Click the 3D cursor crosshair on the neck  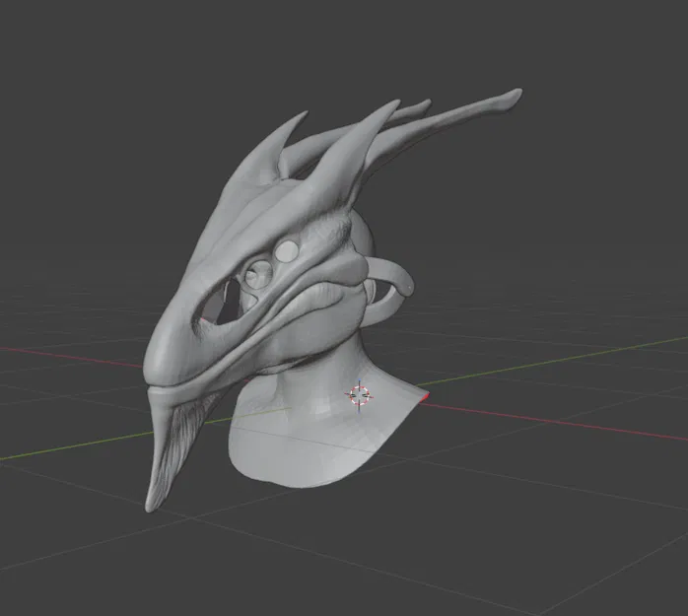[x=360, y=396]
